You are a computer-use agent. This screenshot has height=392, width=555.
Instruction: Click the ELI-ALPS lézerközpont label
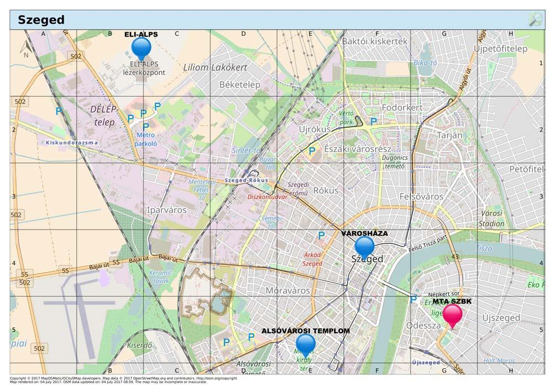pos(144,69)
